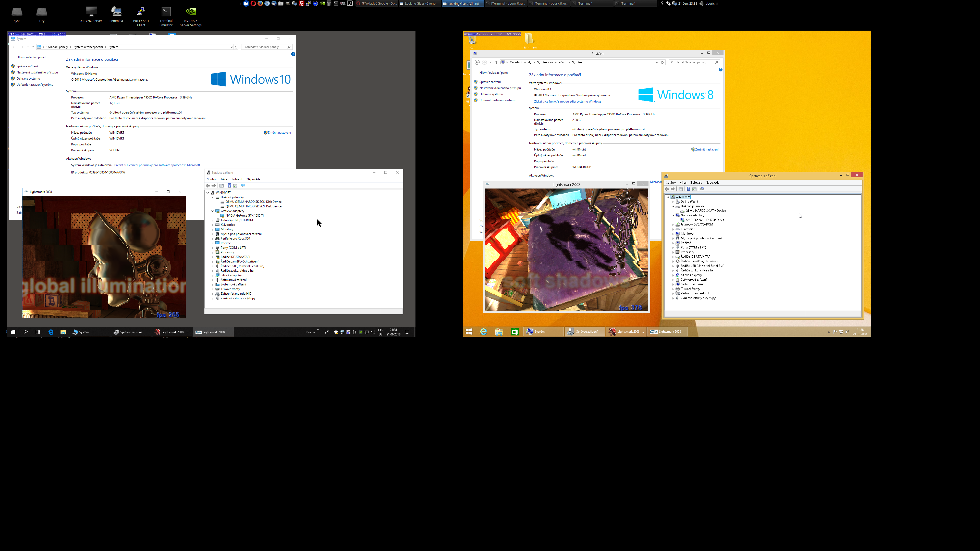Switch to first Looking Glass (Client) panel button
Image resolution: width=980 pixels, height=551 pixels.
point(420,3)
